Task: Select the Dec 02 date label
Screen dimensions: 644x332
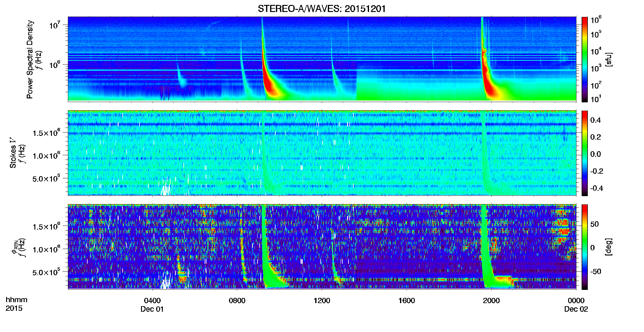Action: coord(576,309)
